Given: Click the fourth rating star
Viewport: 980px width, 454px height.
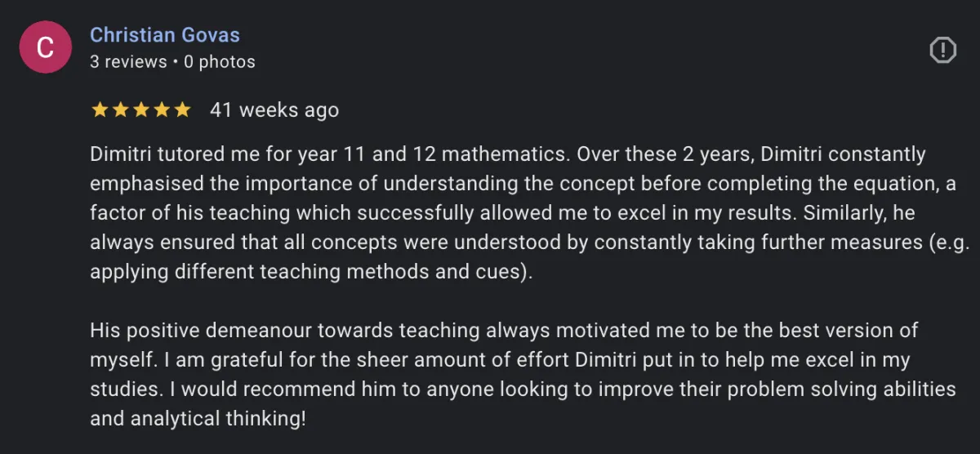Looking at the screenshot, I should pyautogui.click(x=162, y=109).
